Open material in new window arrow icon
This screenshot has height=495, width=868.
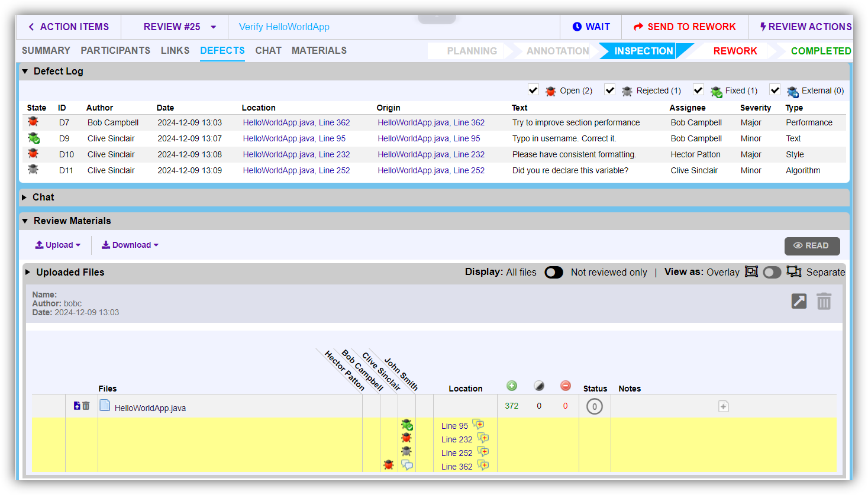pyautogui.click(x=799, y=302)
